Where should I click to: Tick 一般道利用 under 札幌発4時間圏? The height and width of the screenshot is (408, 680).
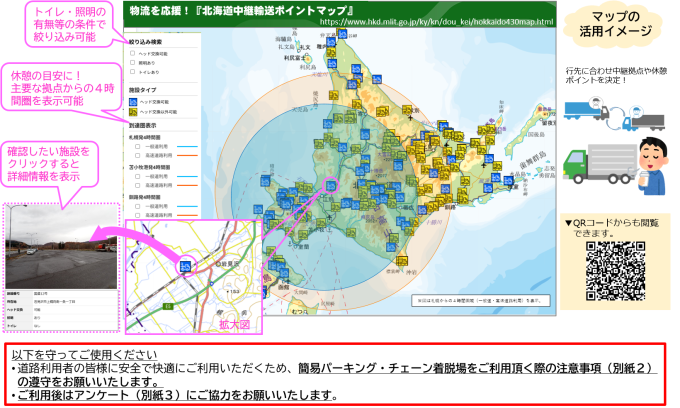click(139, 146)
